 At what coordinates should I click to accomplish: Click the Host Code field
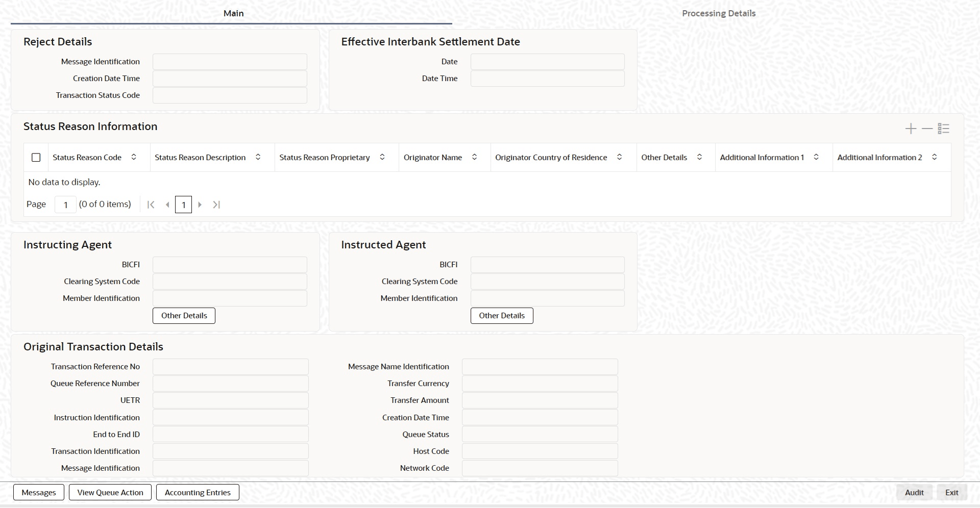point(540,451)
